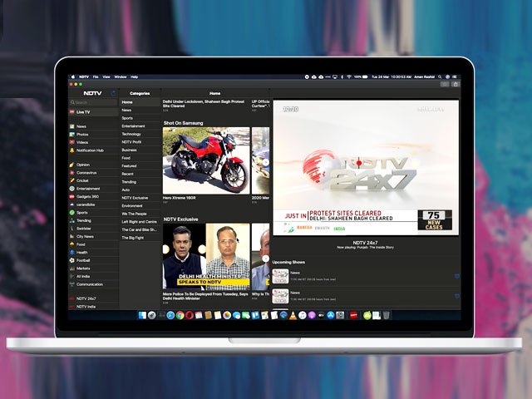Screen dimensions: 532x399
Task: Open Cricket in the sidebar
Action: tap(93, 180)
